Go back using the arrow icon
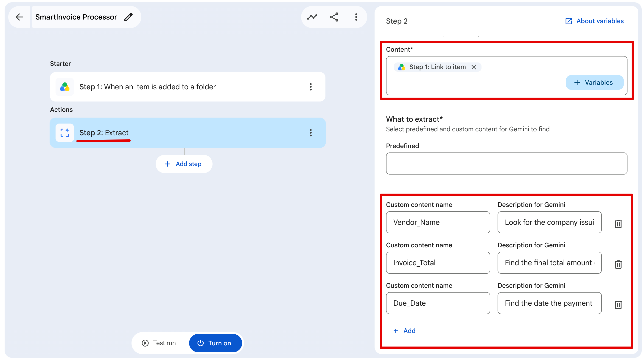This screenshot has width=644, height=361. click(19, 17)
